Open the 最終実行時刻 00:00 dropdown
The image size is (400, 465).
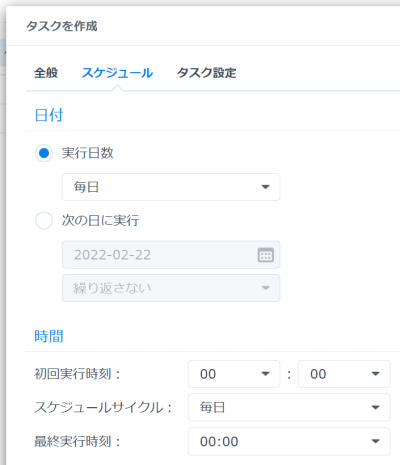(x=289, y=442)
